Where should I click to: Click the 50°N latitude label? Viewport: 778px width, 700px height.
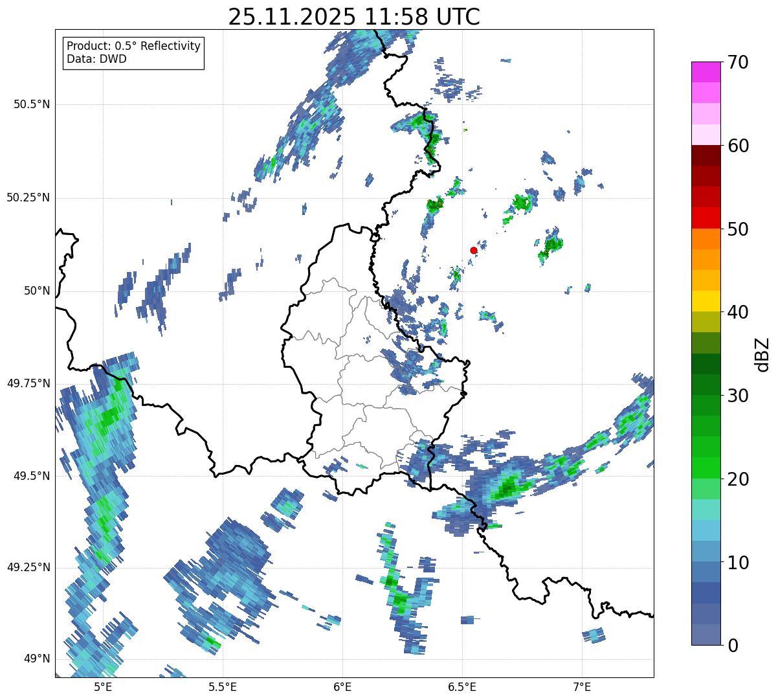(37, 291)
